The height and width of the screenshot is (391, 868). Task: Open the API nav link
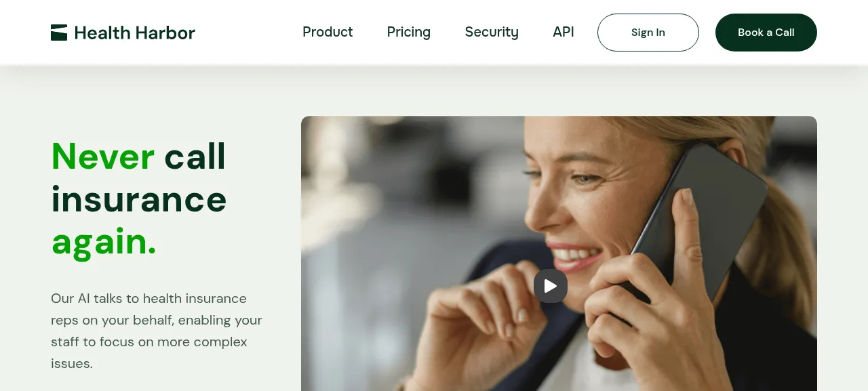[564, 32]
